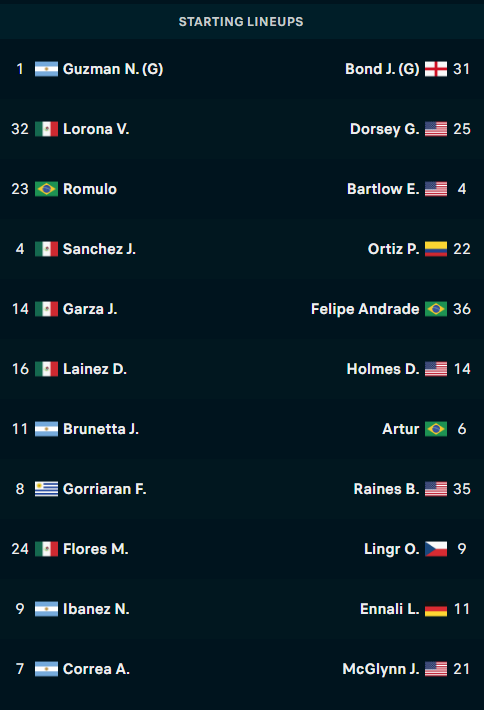484x710 pixels.
Task: Click player name Holmes D.
Action: coord(383,369)
